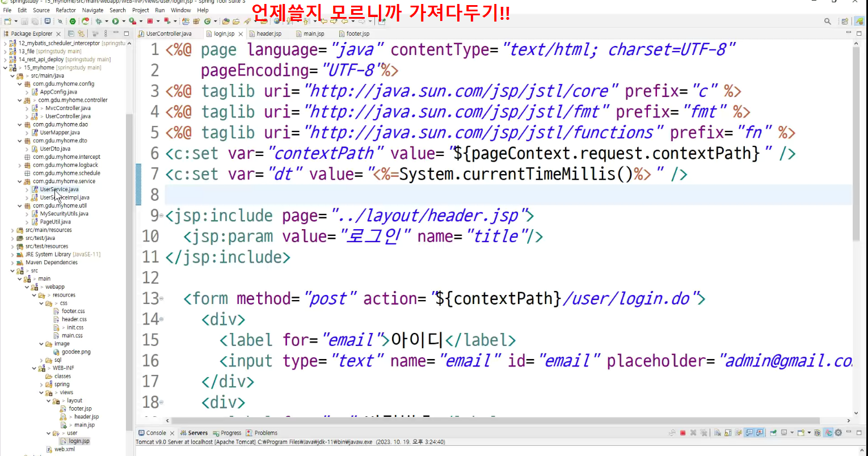Open Package Explorer view menu (three dots)

point(104,34)
